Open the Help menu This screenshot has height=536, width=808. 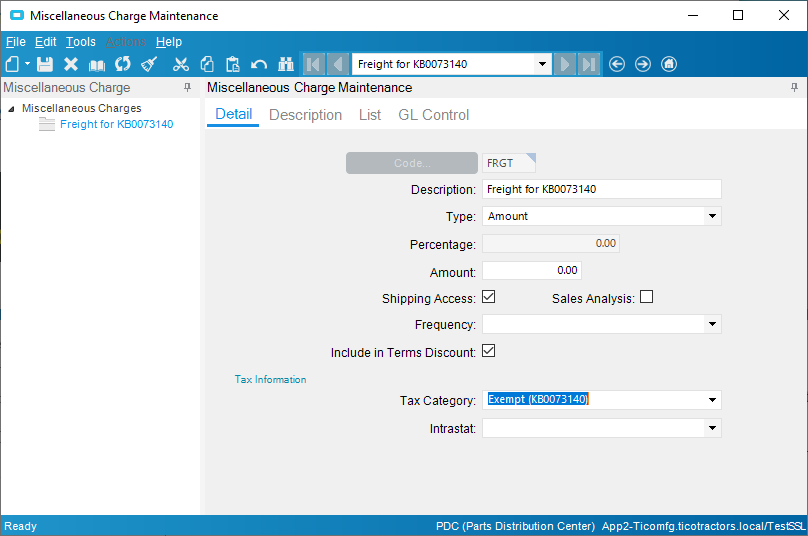tap(169, 42)
